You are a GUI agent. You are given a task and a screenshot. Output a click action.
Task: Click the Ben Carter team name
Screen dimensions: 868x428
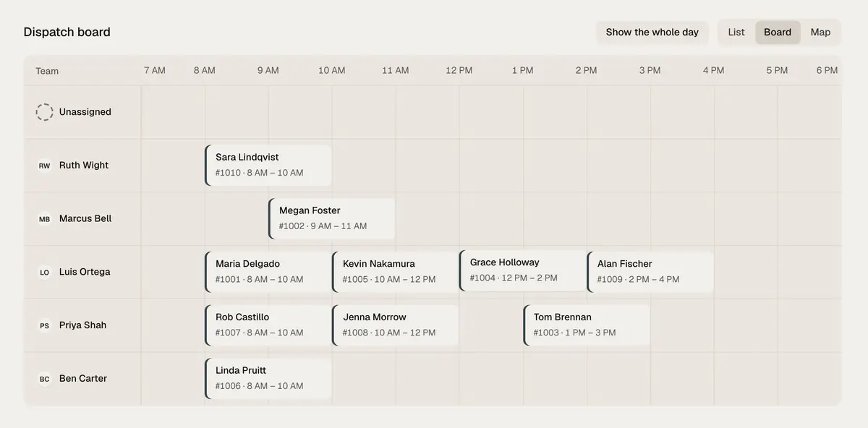(x=83, y=379)
